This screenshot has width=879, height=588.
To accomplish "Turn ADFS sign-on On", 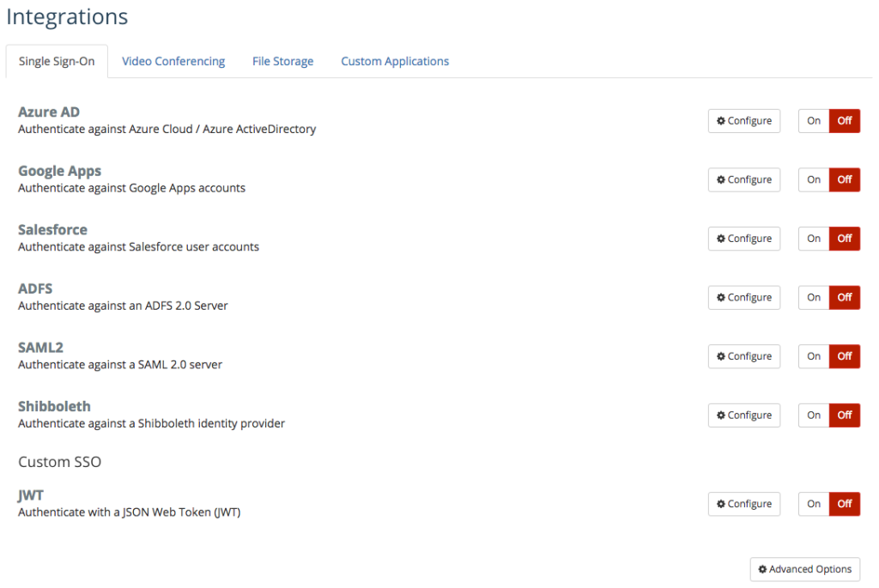I will click(814, 298).
